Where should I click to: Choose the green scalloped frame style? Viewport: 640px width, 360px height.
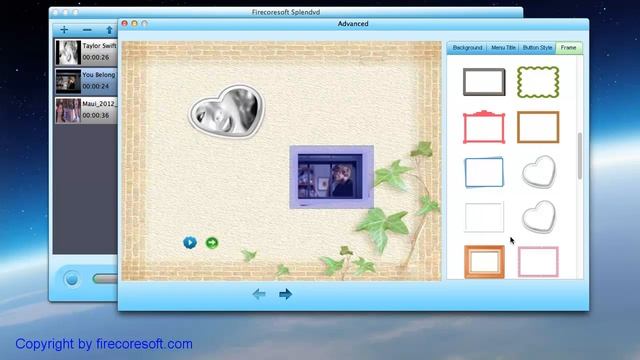(x=538, y=82)
